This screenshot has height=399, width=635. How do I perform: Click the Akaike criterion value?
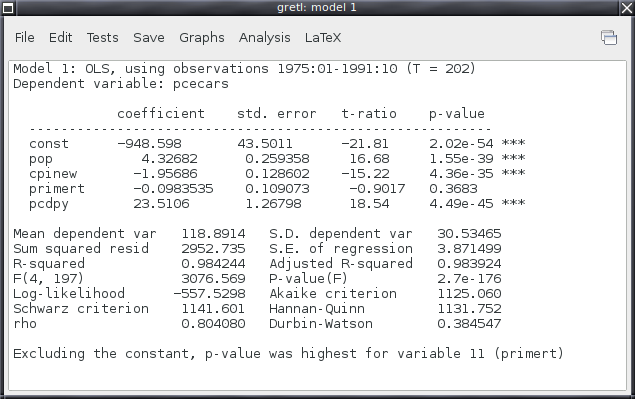tap(469, 294)
